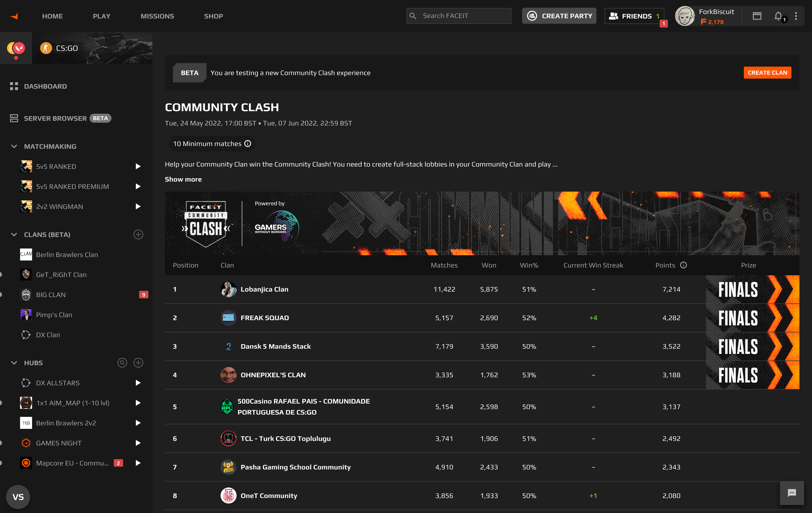Click the info icon beside Points header
The width and height of the screenshot is (812, 513).
tap(684, 265)
